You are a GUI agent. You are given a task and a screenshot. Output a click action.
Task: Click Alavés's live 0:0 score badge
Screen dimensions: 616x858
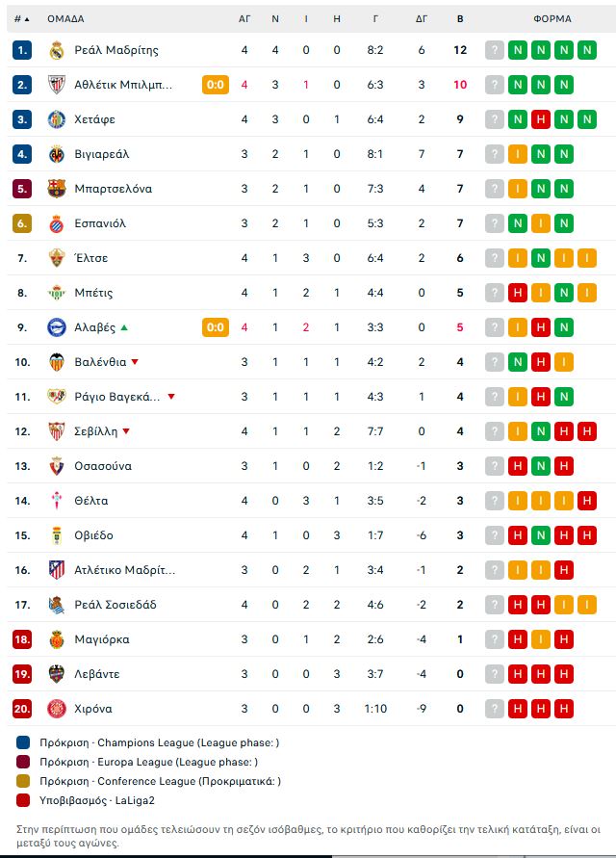pos(216,327)
